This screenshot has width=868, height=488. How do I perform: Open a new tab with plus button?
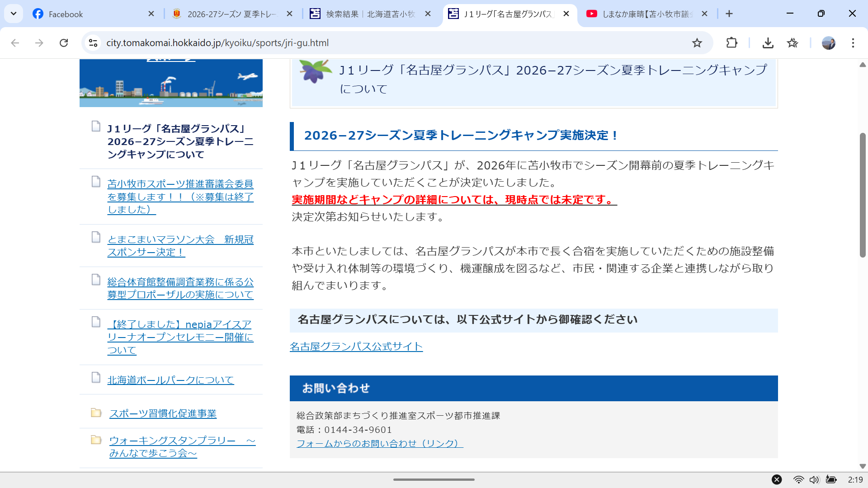[729, 14]
